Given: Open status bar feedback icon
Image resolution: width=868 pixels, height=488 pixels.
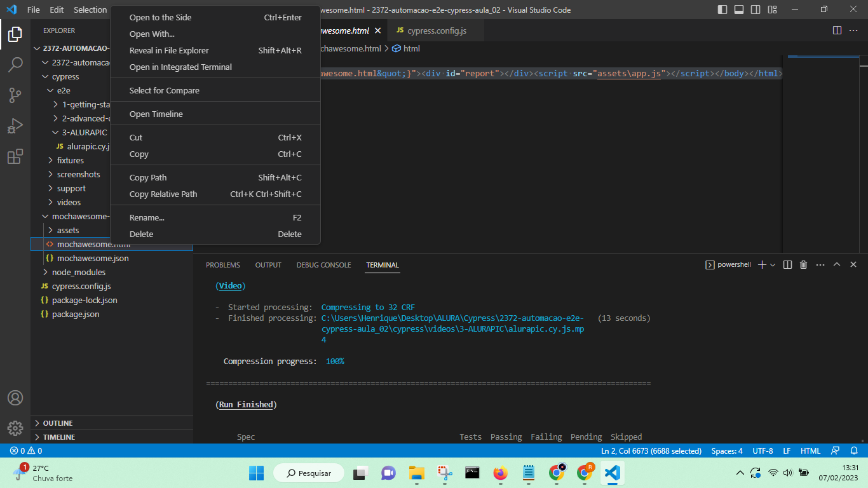Looking at the screenshot, I should click(x=834, y=451).
